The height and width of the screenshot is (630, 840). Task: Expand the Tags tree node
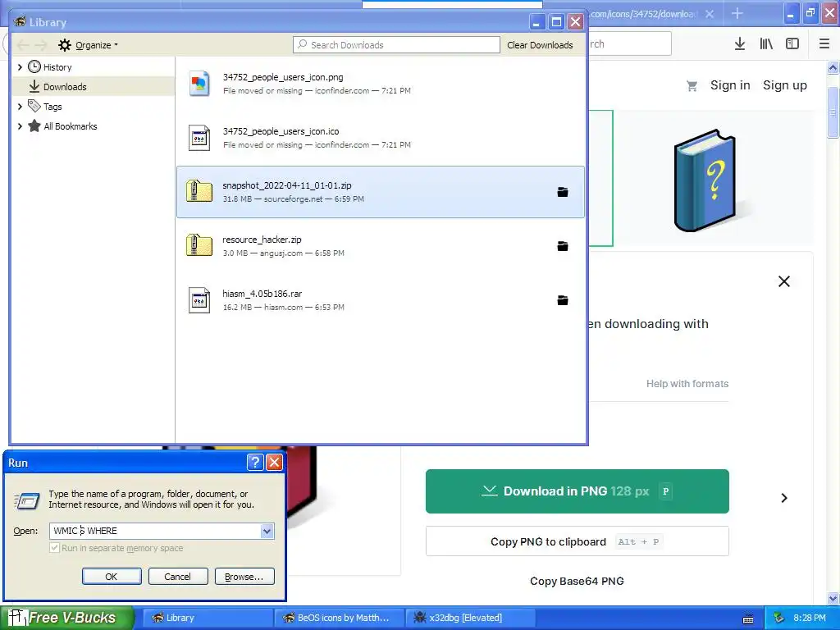point(20,107)
